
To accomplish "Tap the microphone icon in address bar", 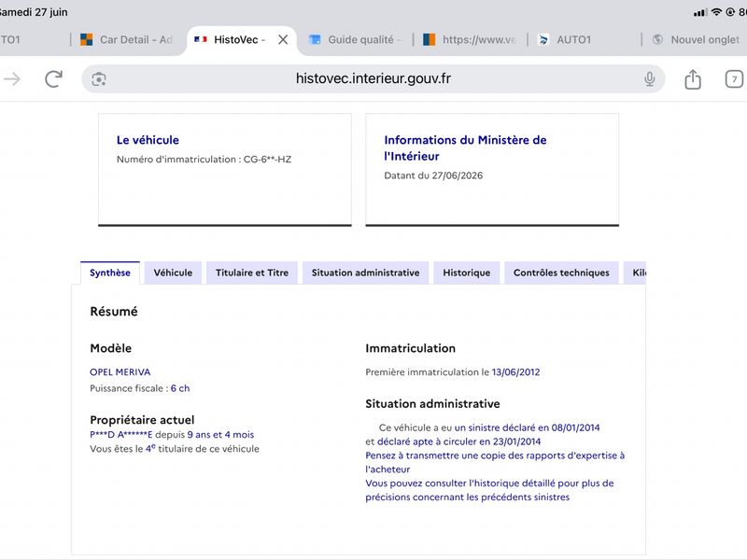I will point(649,78).
